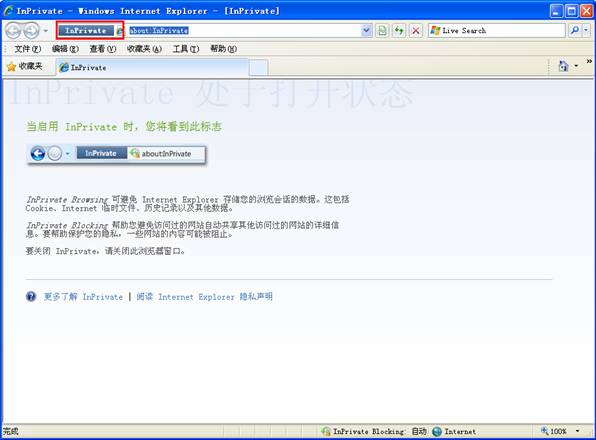Click the green Refresh arrows icon
Viewport: 596px width, 440px height.
(x=399, y=30)
